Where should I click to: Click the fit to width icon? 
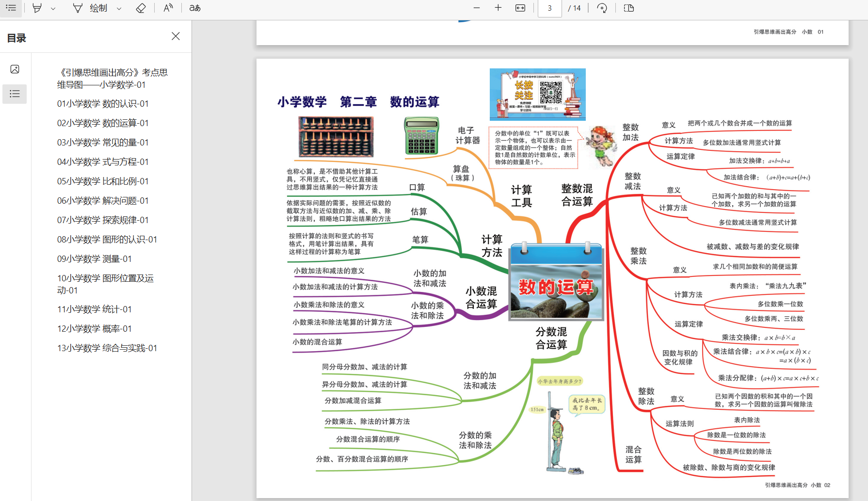click(x=520, y=8)
